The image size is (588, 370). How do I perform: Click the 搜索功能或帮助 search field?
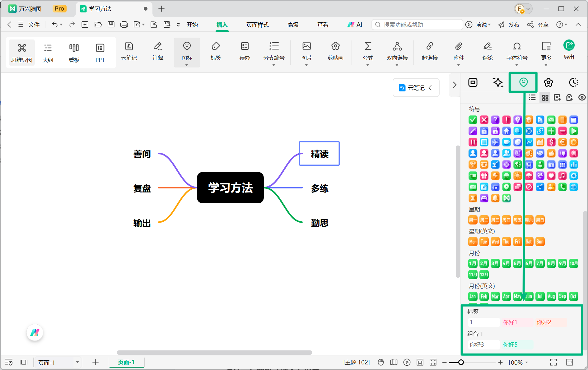[x=417, y=25]
